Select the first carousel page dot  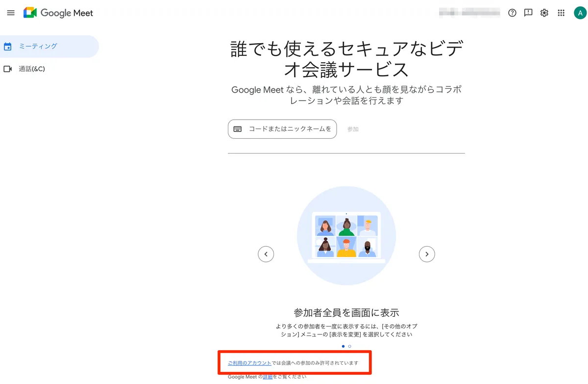[343, 346]
